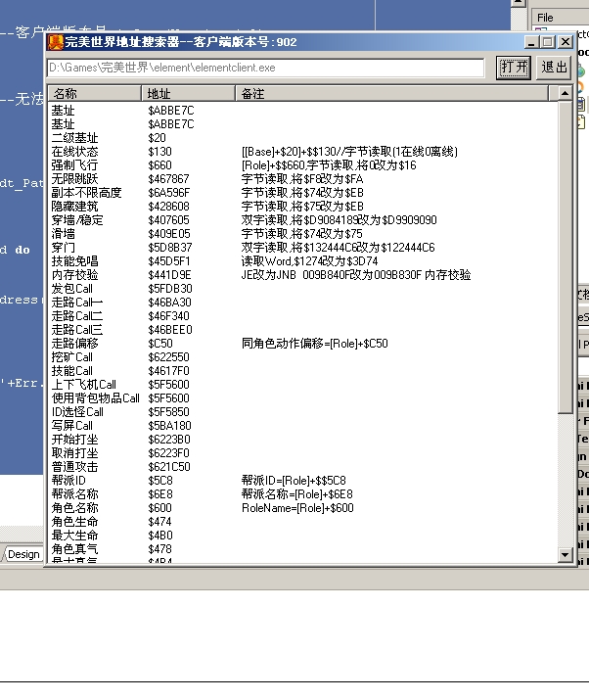Image resolution: width=589 pixels, height=700 pixels.
Task: Click the 打开 button
Action: click(x=513, y=68)
